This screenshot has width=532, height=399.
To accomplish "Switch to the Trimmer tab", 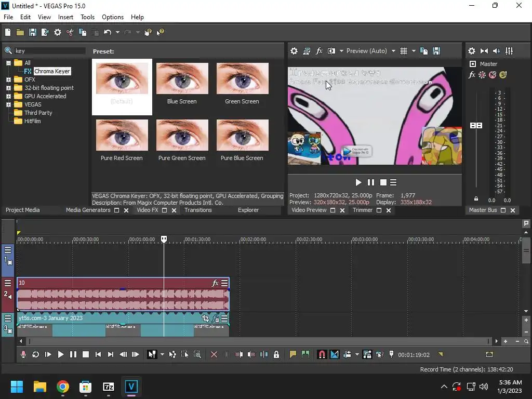I will (362, 210).
